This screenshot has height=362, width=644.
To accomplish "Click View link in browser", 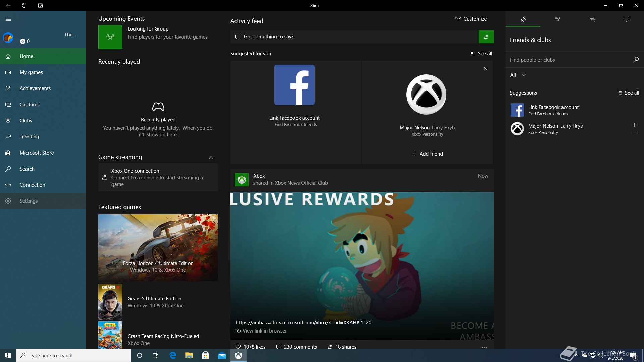I will (261, 331).
